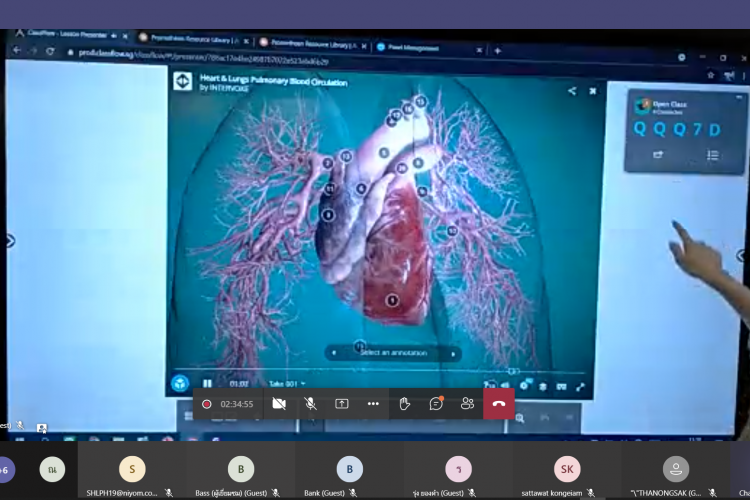Screen dimensions: 750x500
Task: Unmute the microphone in meeting controls
Action: [x=310, y=403]
